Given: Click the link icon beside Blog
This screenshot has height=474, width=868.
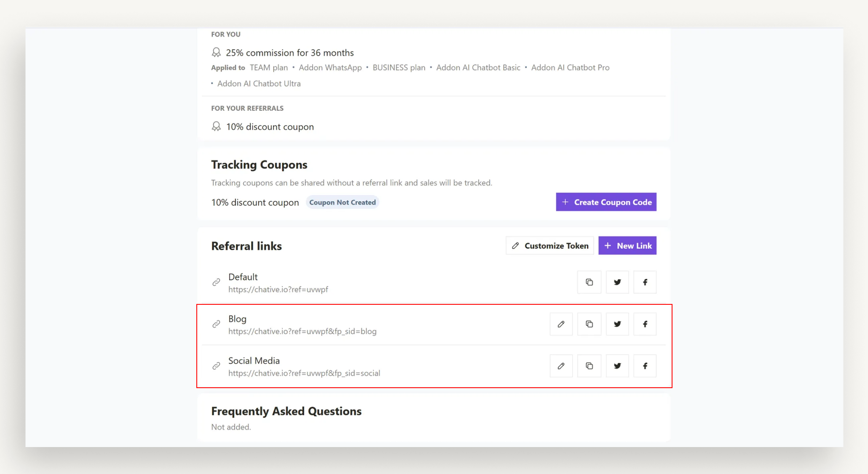Looking at the screenshot, I should click(x=216, y=324).
